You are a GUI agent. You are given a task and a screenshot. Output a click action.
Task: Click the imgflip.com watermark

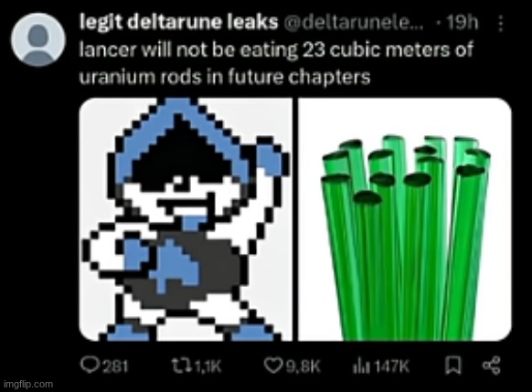(x=28, y=384)
